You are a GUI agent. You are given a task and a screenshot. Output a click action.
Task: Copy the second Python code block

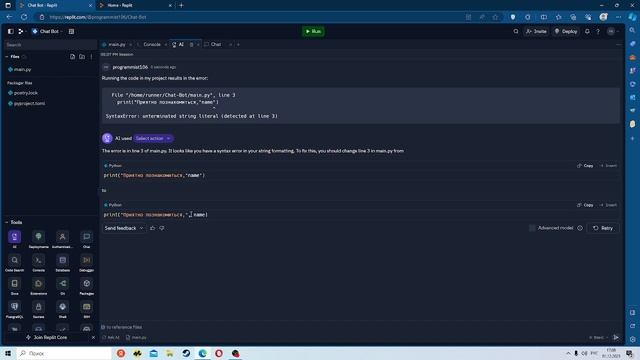[585, 205]
